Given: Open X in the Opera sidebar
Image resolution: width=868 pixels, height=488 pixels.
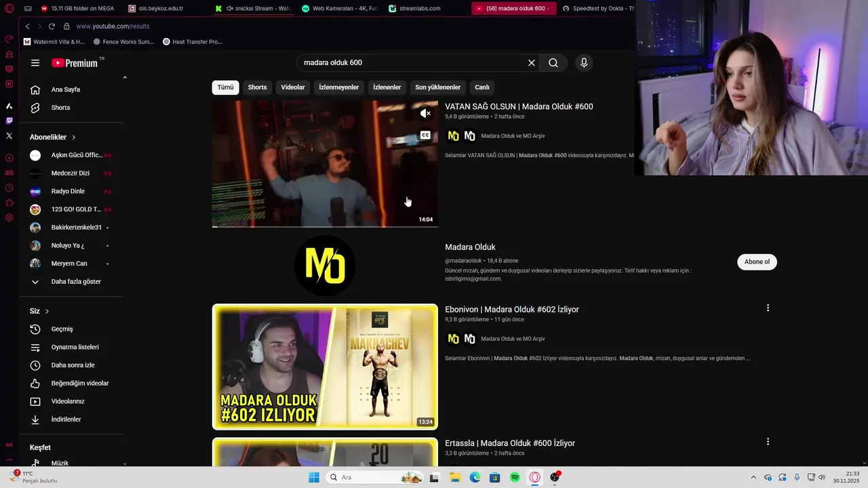Looking at the screenshot, I should coord(9,136).
